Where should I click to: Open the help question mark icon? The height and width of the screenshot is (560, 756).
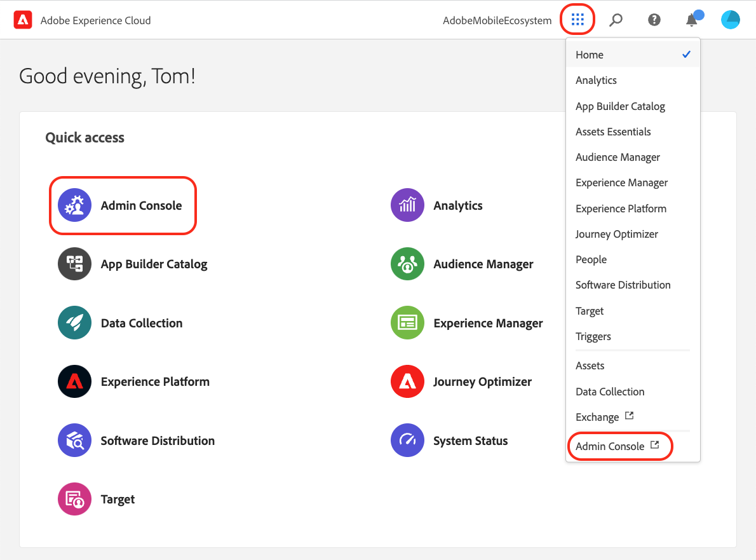(x=654, y=20)
